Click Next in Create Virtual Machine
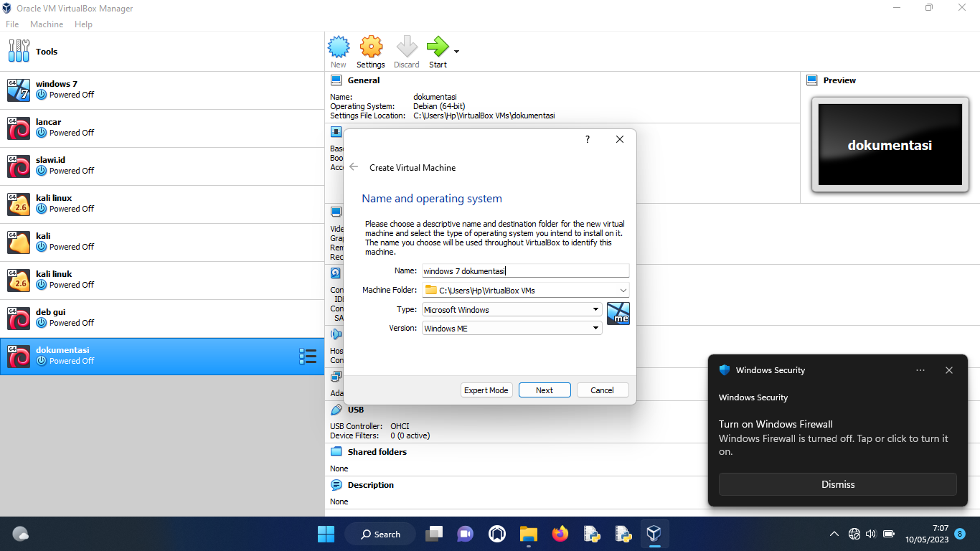 (x=545, y=390)
